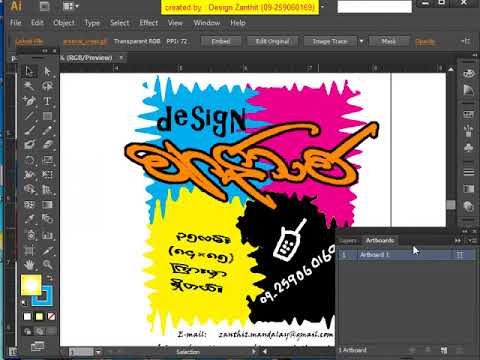This screenshot has width=480, height=360.
Task: Select the Paintbrush tool
Action: (29, 130)
